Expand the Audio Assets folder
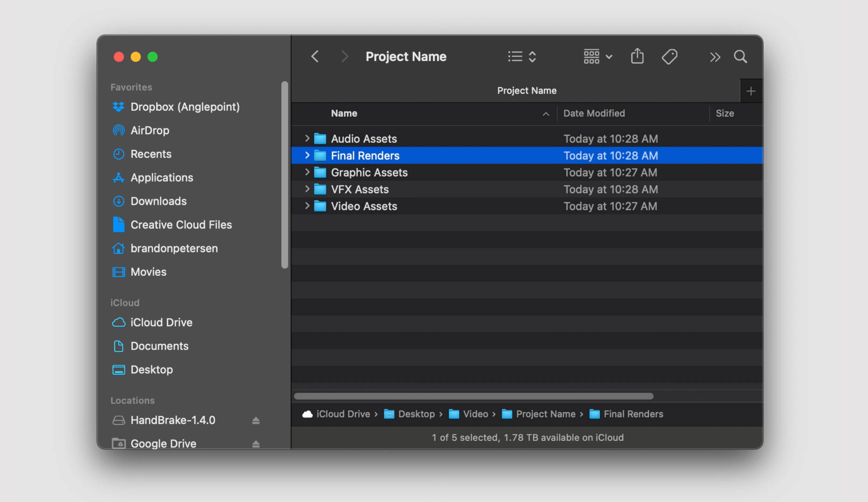 pos(307,138)
